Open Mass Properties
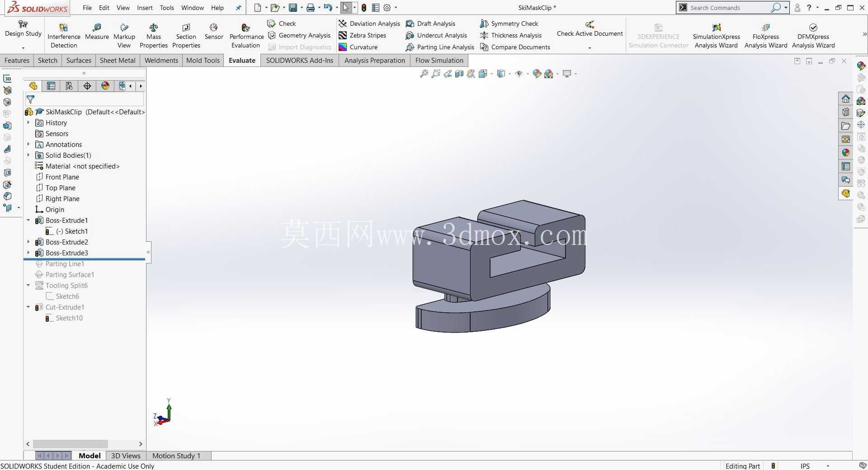 point(154,35)
